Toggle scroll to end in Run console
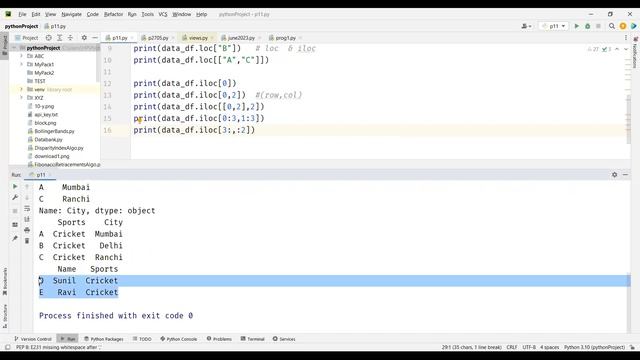 (x=27, y=219)
